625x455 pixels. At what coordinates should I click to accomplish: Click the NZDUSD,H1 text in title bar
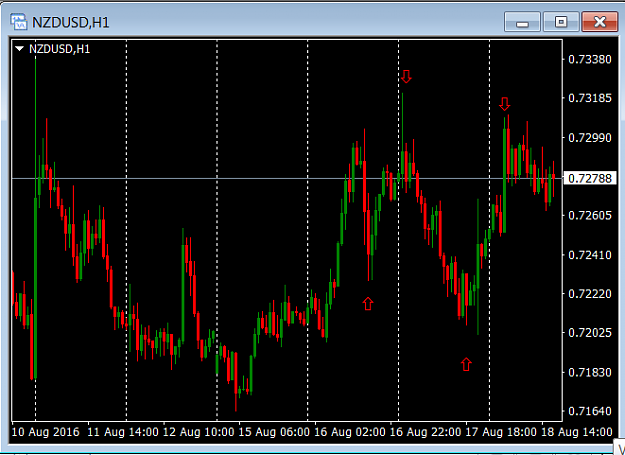[x=71, y=22]
